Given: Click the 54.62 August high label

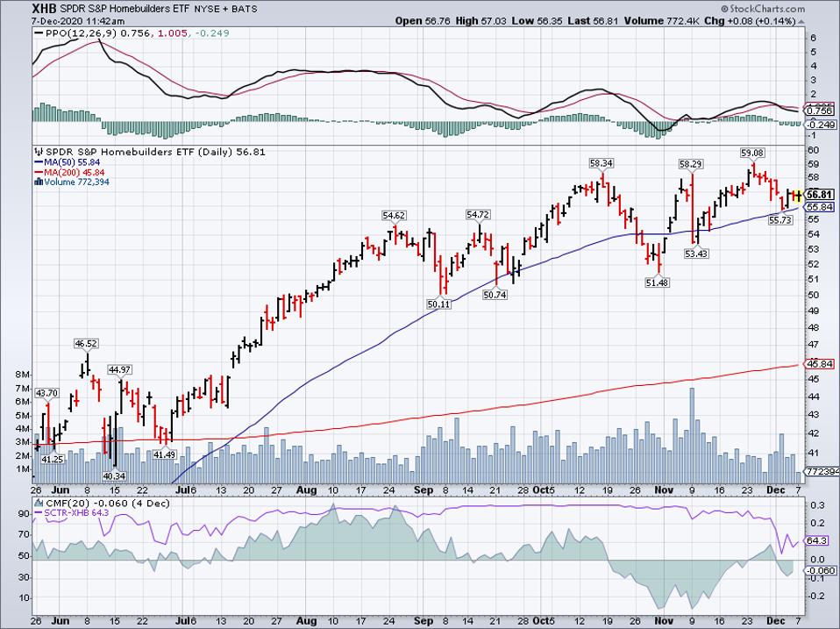Looking at the screenshot, I should click(393, 216).
